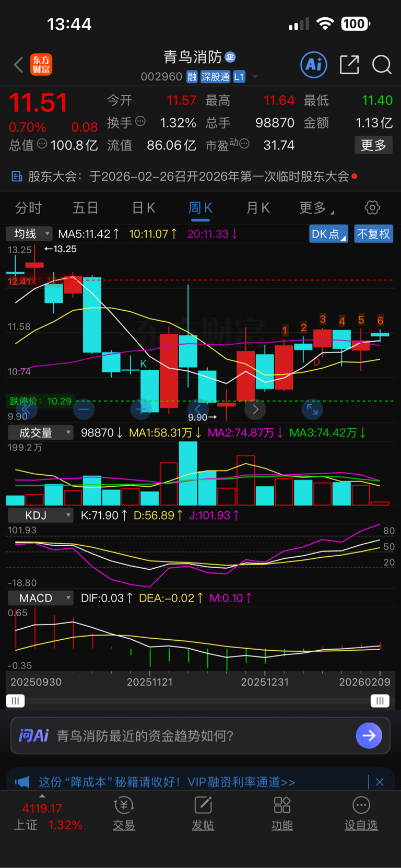Viewport: 401px width, 868px height.
Task: Dismiss the promo banner with X
Action: coord(380,782)
